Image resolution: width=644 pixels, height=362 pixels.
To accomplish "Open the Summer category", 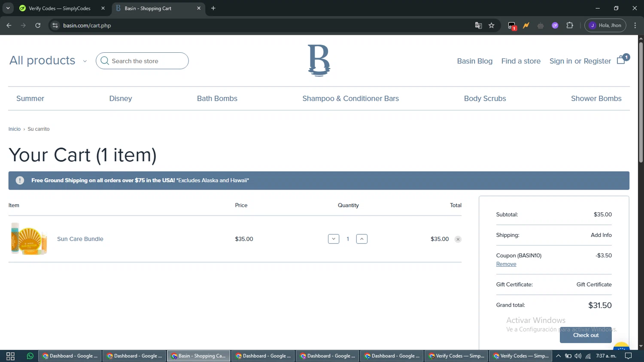I will coord(30,99).
